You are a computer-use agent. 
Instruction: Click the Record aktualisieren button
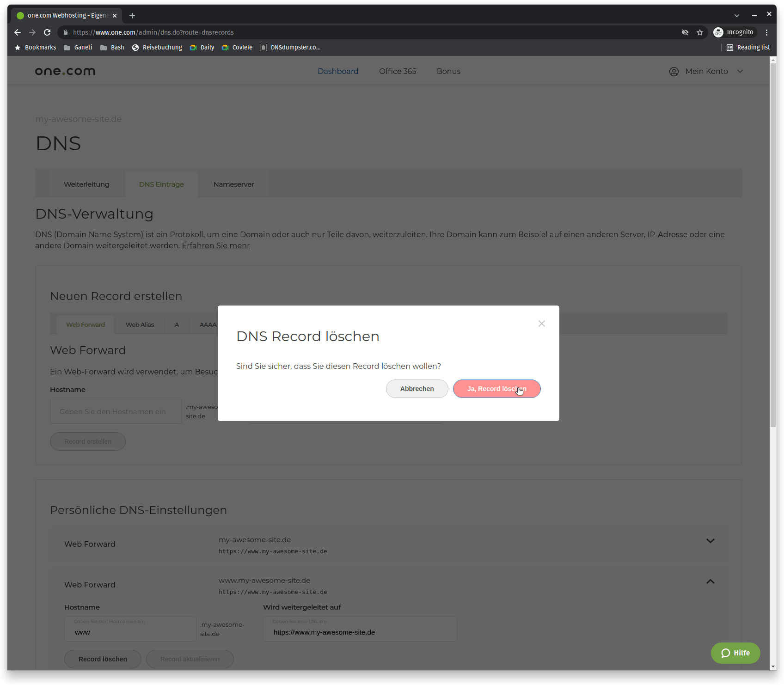190,659
